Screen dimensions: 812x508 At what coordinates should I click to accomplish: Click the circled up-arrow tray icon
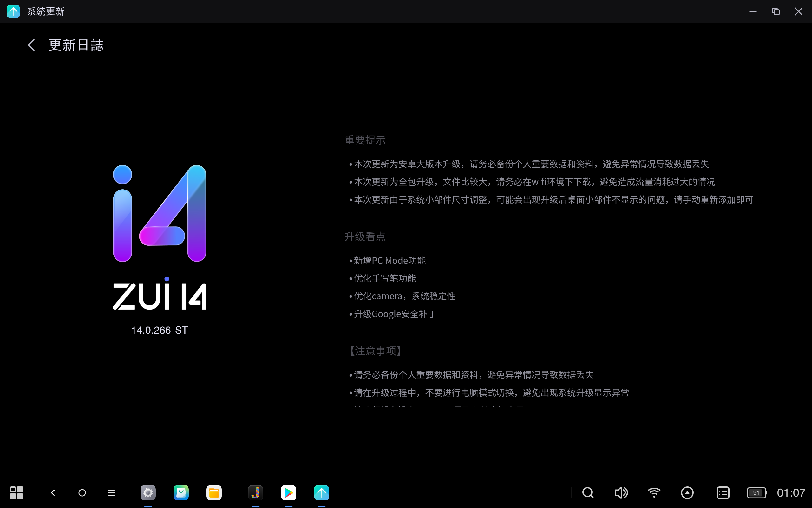pyautogui.click(x=687, y=493)
